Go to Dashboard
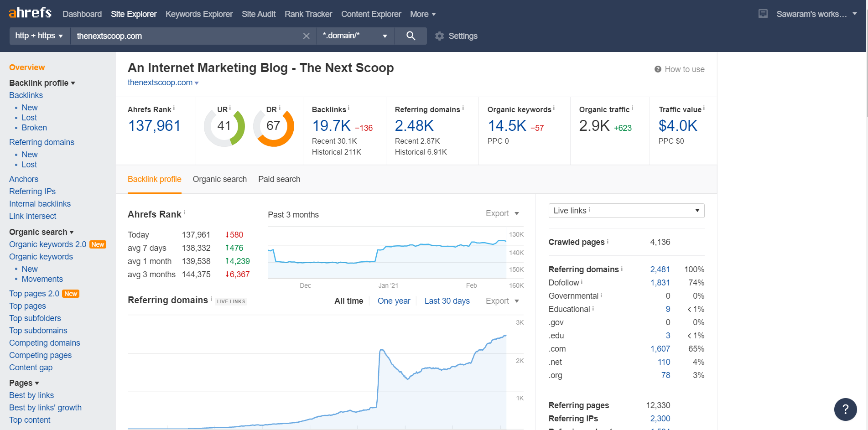 (82, 14)
